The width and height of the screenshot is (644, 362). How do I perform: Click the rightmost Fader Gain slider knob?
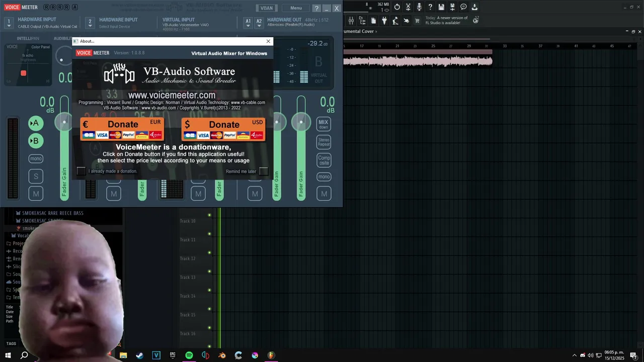[x=301, y=122]
